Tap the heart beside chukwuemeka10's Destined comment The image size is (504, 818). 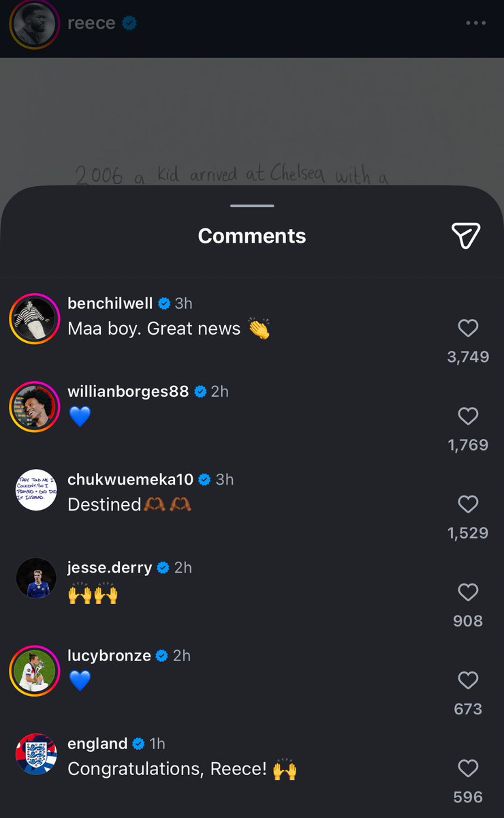(x=468, y=504)
